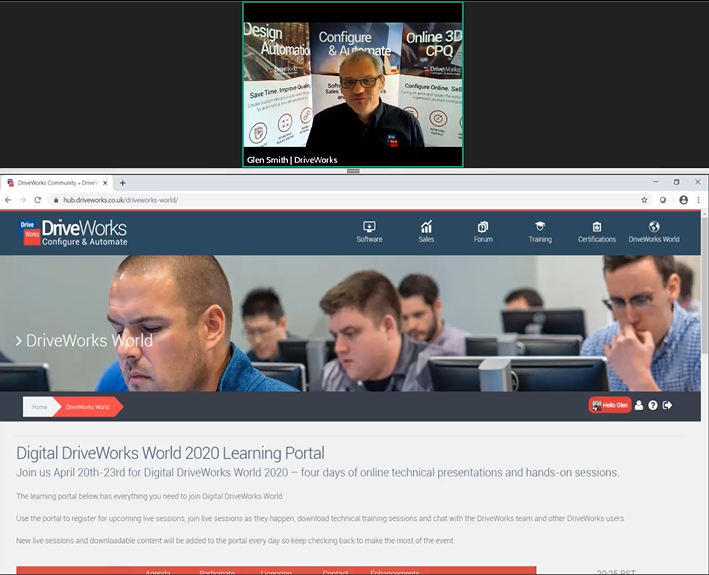The height and width of the screenshot is (575, 709).
Task: View site security via the padlock icon
Action: tap(56, 200)
